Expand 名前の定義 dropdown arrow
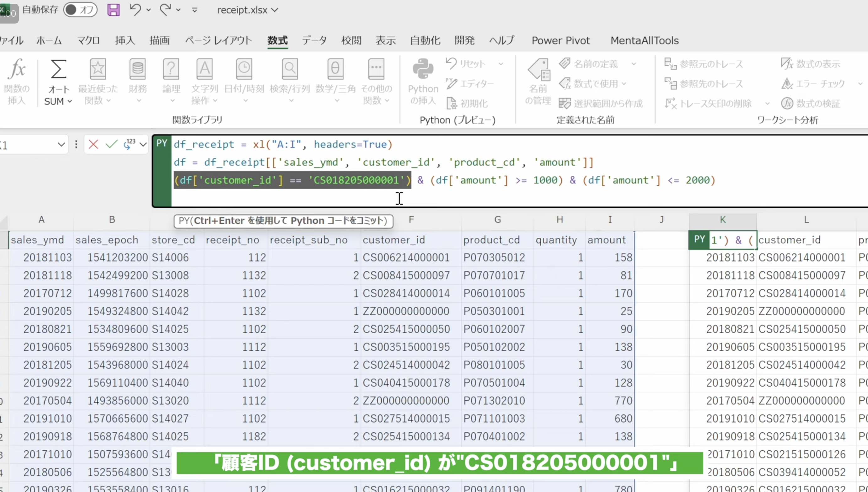Image resolution: width=868 pixels, height=492 pixels. pyautogui.click(x=634, y=63)
